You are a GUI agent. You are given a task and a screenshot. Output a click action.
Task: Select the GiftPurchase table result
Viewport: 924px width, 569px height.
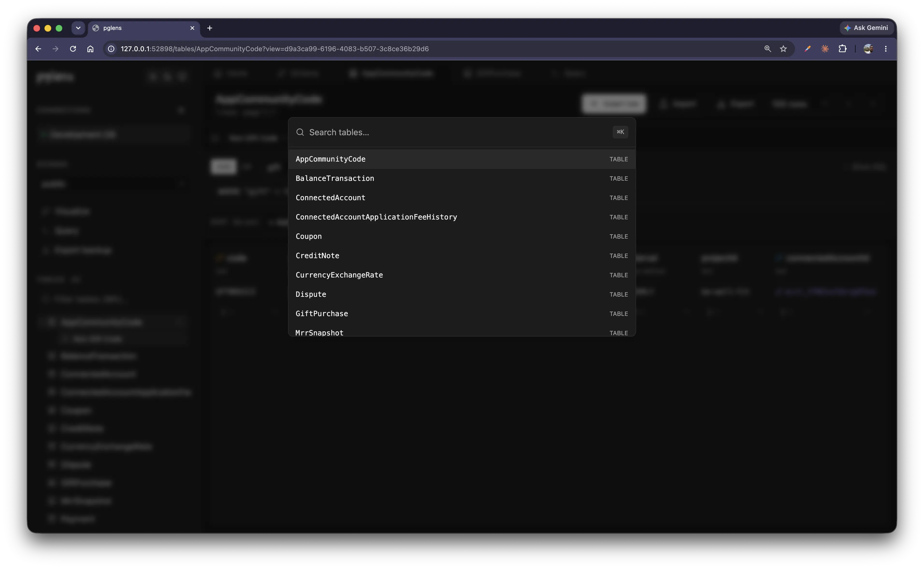click(462, 313)
